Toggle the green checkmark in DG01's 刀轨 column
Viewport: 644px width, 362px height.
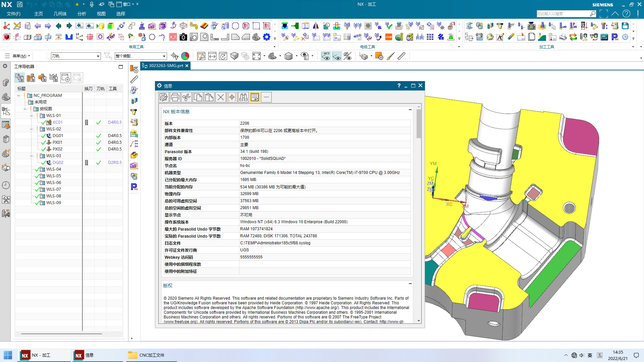click(99, 136)
